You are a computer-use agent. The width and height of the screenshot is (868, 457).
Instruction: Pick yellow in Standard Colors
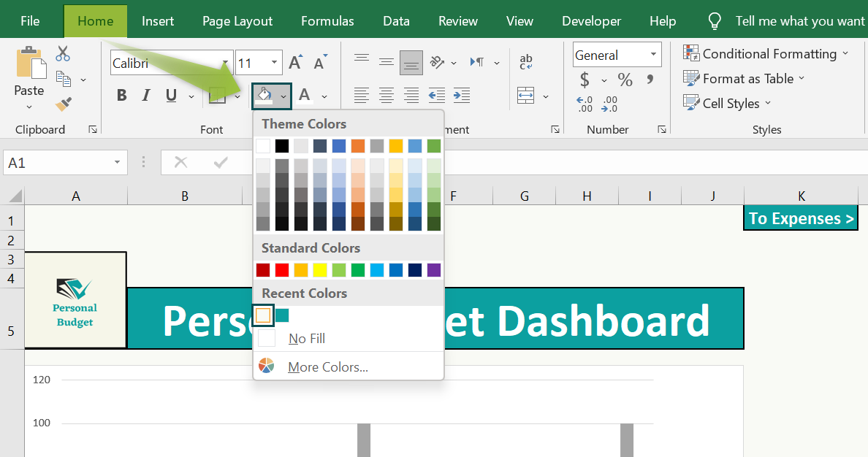coord(320,270)
